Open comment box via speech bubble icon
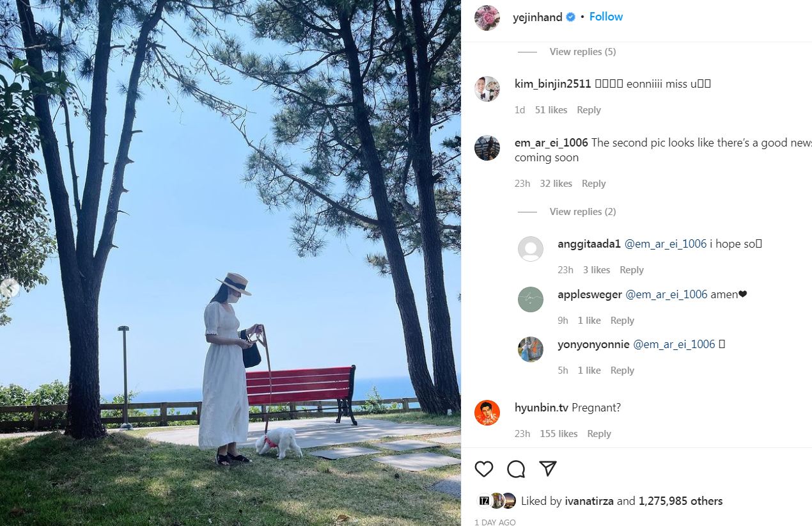Screen dimensions: 812x526 click(x=516, y=469)
